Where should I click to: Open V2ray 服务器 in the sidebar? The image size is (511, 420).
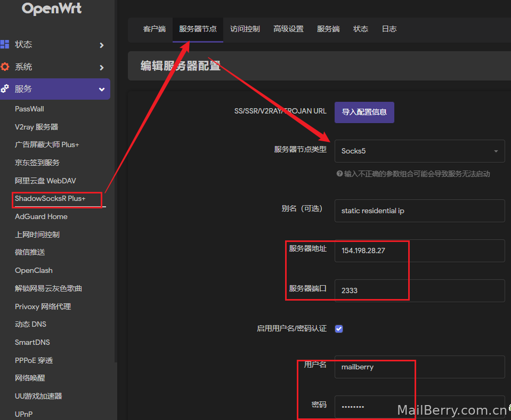[x=36, y=127]
